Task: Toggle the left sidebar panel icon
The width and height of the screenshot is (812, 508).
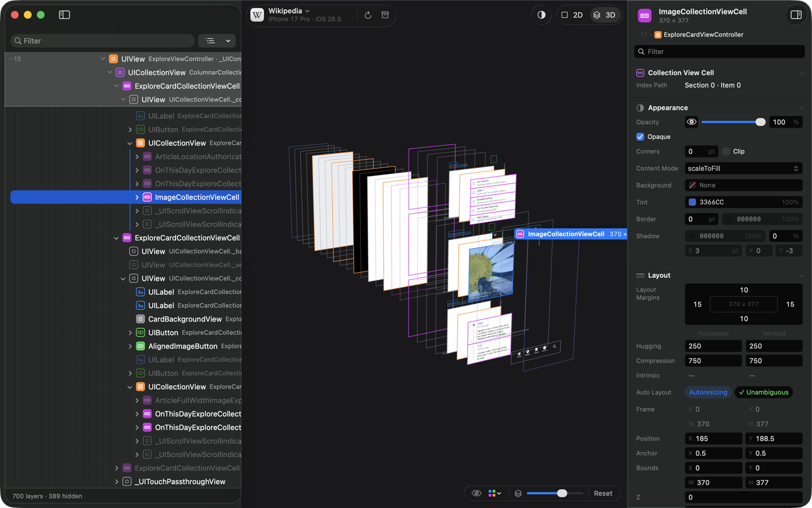Action: point(64,15)
